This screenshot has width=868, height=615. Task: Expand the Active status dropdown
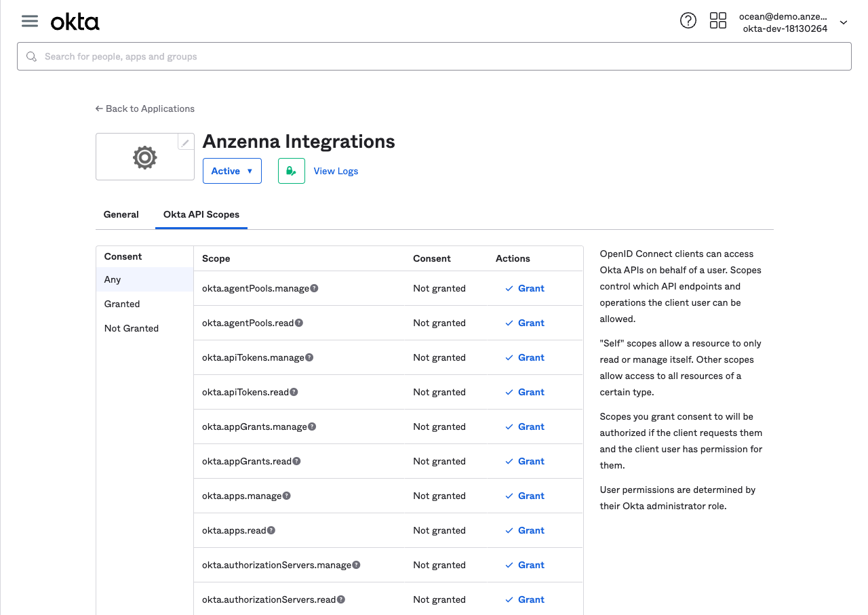[232, 171]
